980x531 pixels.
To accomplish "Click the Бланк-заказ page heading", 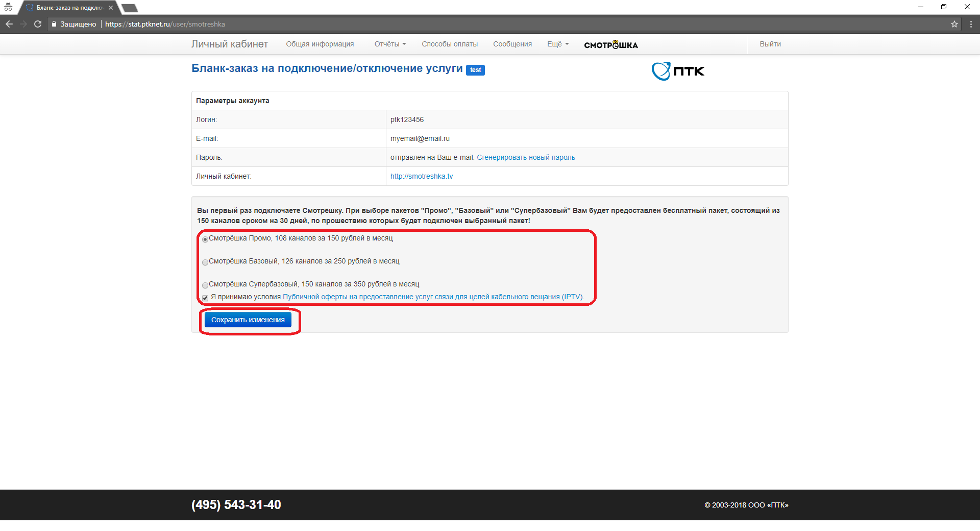I will [x=327, y=68].
